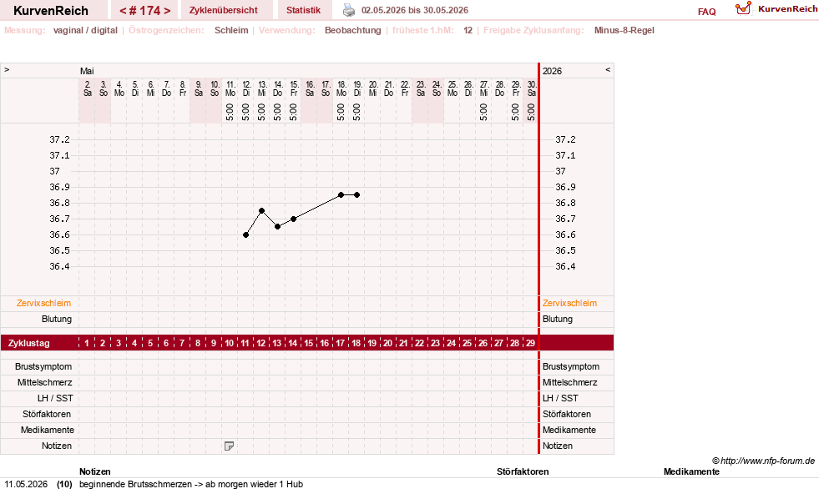
Task: Click the > arrow left of the Mai header
Action: tap(7, 69)
